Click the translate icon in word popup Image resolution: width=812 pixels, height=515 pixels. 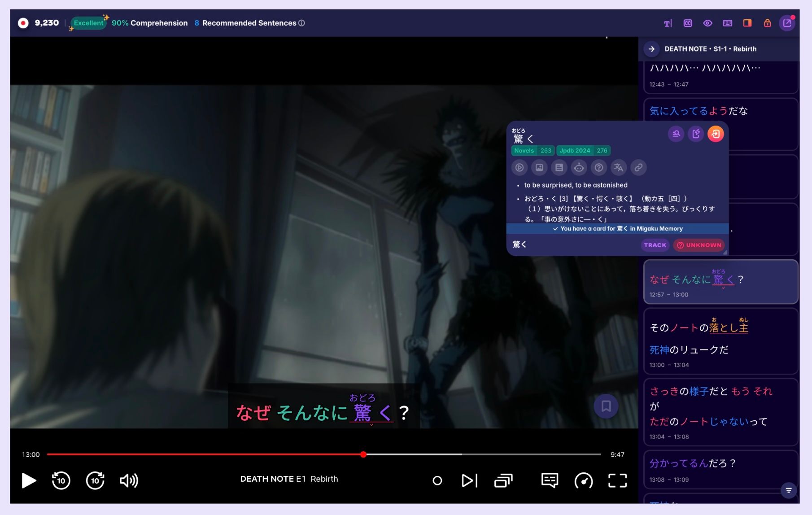click(x=619, y=168)
